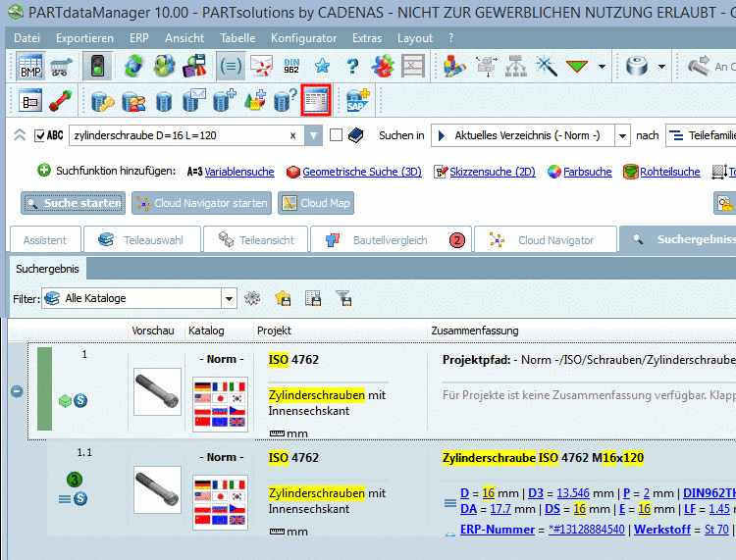The image size is (736, 560).
Task: Click the DIN 962 toolbar icon
Action: pyautogui.click(x=291, y=66)
